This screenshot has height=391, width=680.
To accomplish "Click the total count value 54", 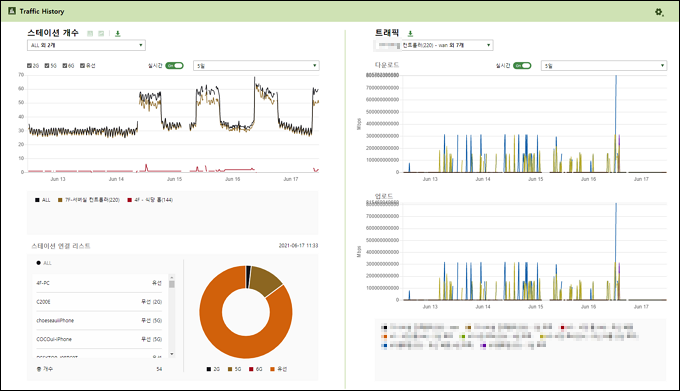I will pyautogui.click(x=159, y=369).
